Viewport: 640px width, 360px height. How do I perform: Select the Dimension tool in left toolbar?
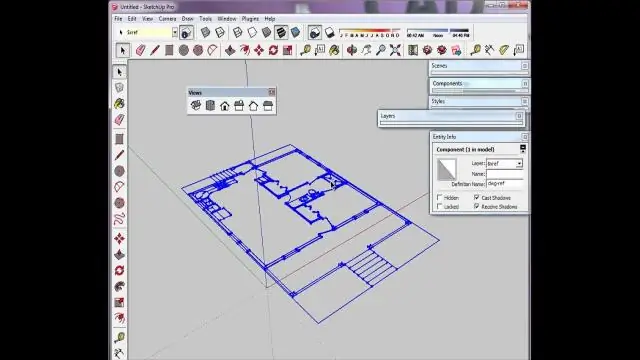coord(119,353)
